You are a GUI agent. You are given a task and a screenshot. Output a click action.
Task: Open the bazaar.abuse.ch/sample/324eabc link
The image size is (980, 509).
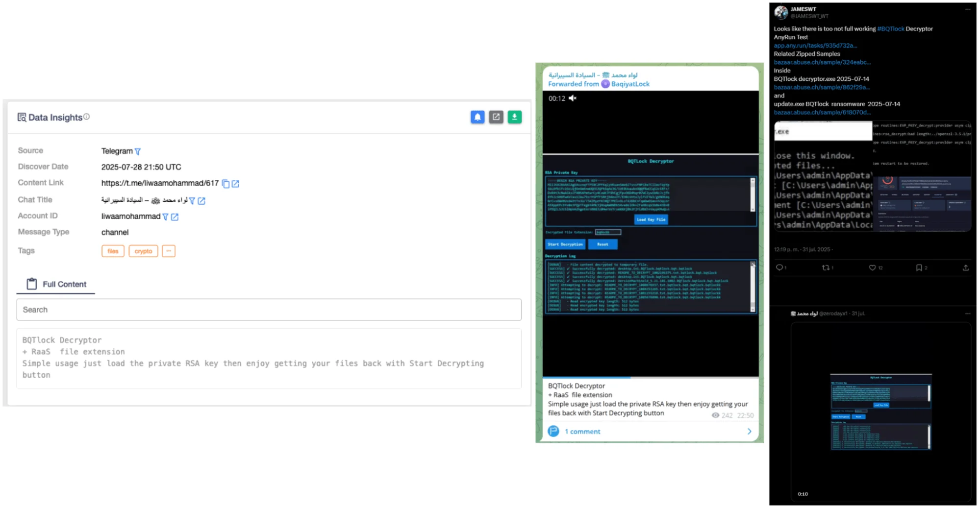tap(822, 62)
